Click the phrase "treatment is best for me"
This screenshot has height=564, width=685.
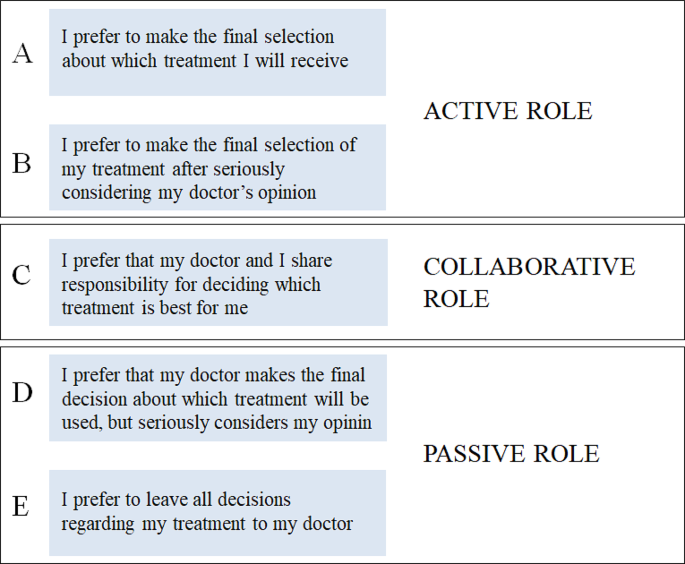tap(155, 308)
